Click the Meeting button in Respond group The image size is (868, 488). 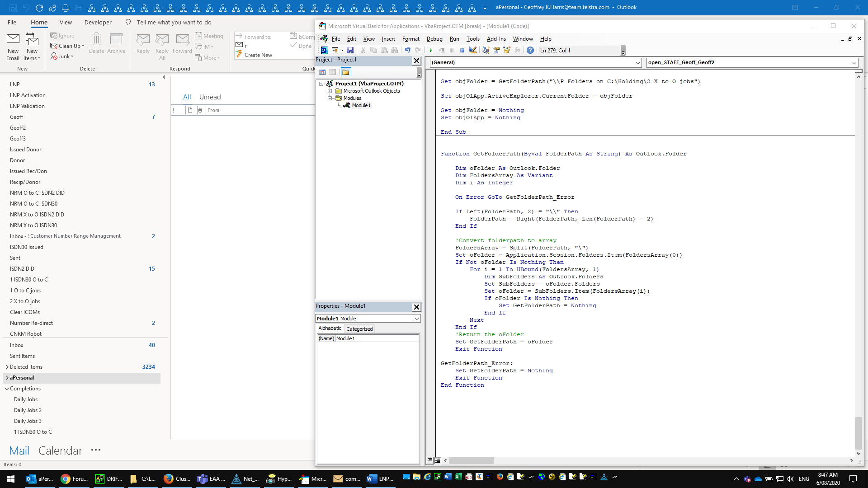pyautogui.click(x=209, y=36)
